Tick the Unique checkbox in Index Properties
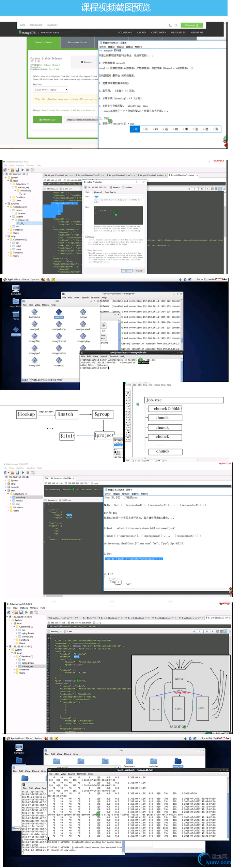This screenshot has height=868, width=233. tap(87, 237)
